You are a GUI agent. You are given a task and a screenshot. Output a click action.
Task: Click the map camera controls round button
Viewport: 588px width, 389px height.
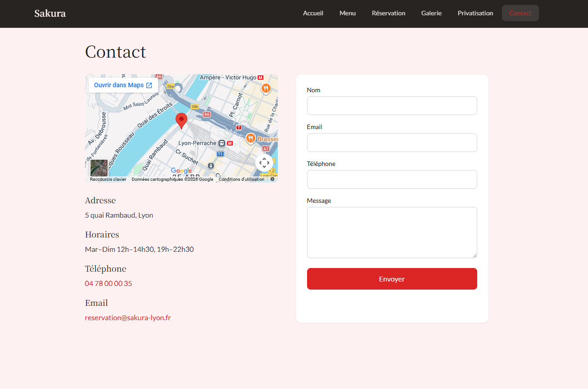click(x=264, y=163)
